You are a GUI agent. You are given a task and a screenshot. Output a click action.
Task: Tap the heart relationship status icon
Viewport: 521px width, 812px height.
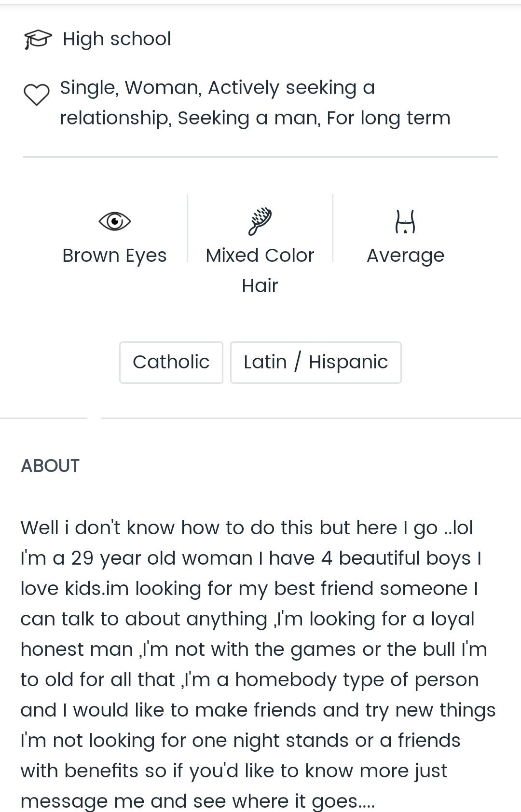(37, 95)
